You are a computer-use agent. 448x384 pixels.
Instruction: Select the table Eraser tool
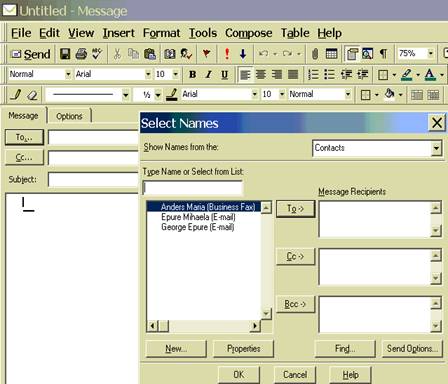(x=32, y=95)
